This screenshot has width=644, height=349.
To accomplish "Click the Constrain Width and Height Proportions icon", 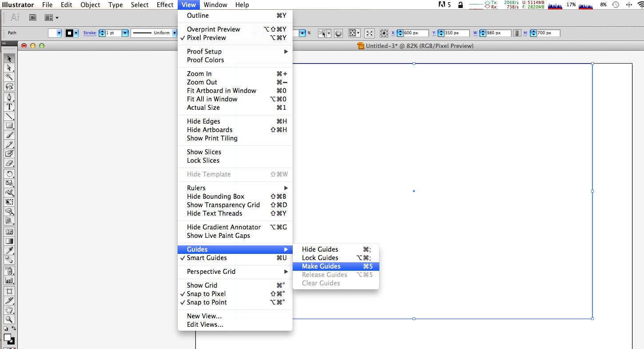I will [517, 33].
